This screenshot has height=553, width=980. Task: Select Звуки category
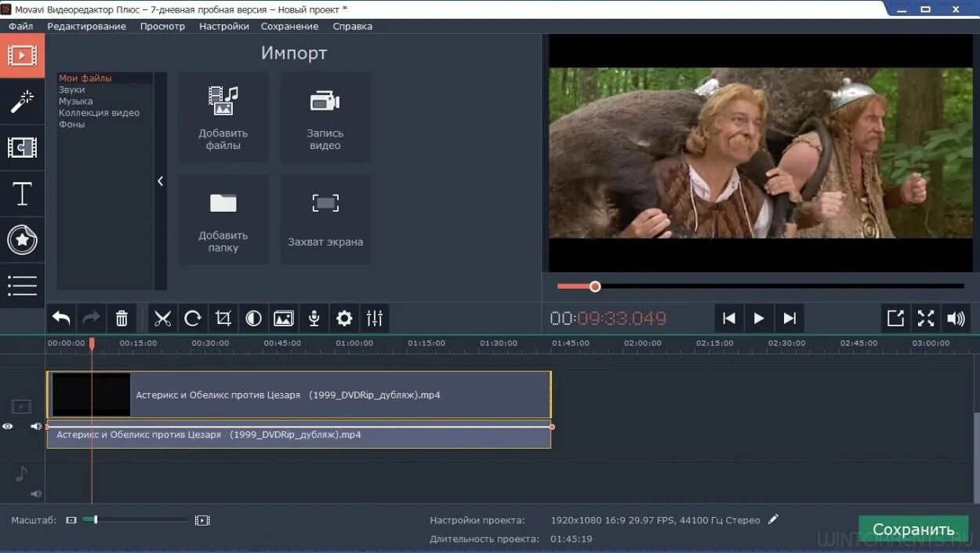[x=72, y=90]
